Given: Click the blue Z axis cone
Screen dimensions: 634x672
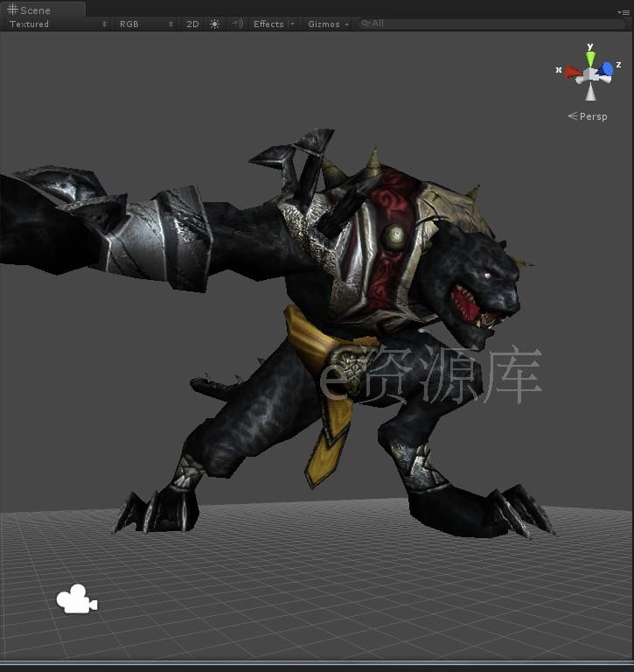Looking at the screenshot, I should (x=606, y=69).
